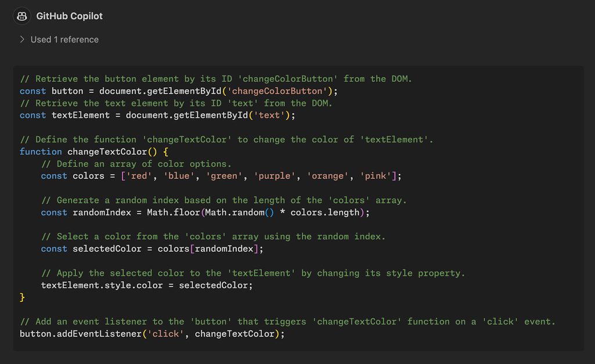This screenshot has height=364, width=595.
Task: Click 'textElement.style.color' assignment statement
Action: point(102,285)
